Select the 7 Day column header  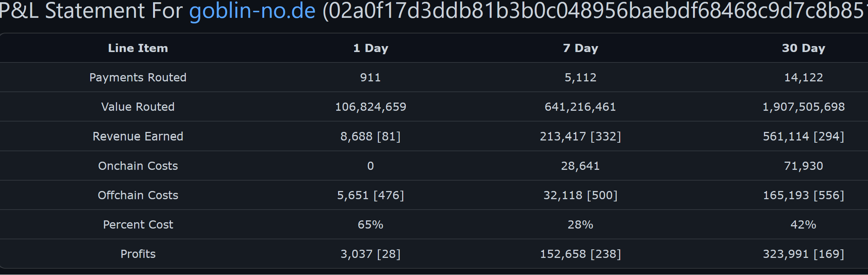[x=580, y=48]
